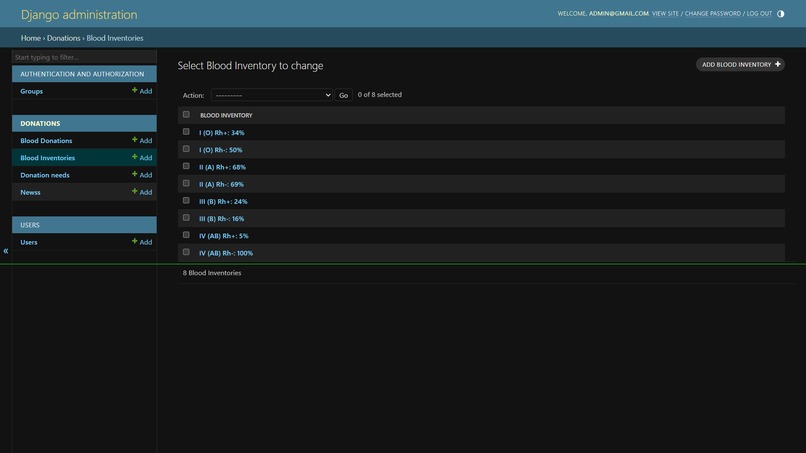This screenshot has height=453, width=806.
Task: Open Donation needs in the sidebar
Action: [45, 175]
